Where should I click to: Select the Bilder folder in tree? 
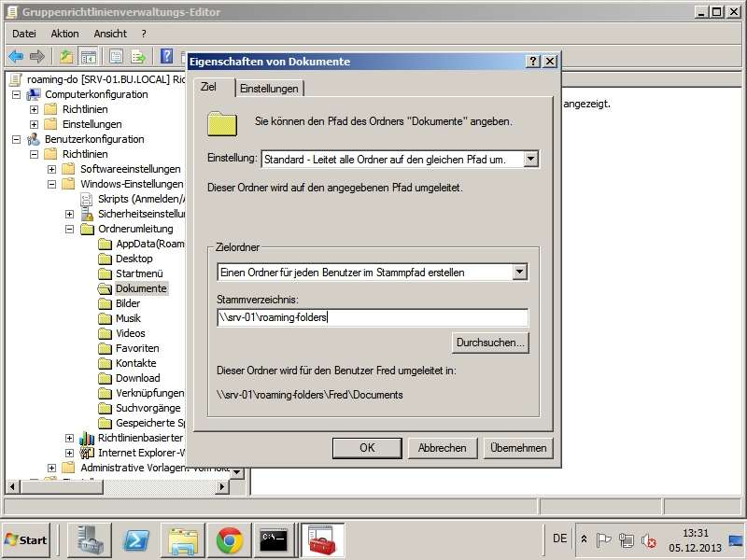pyautogui.click(x=128, y=303)
